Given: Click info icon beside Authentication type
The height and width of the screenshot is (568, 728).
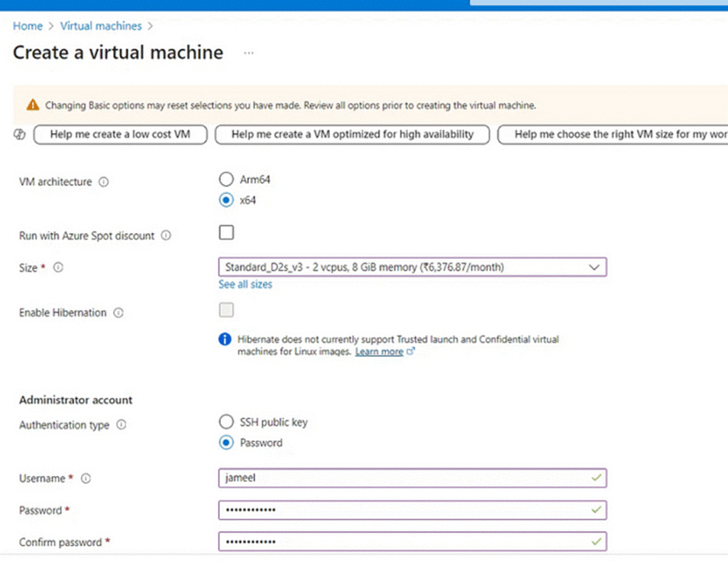Looking at the screenshot, I should click(x=122, y=425).
